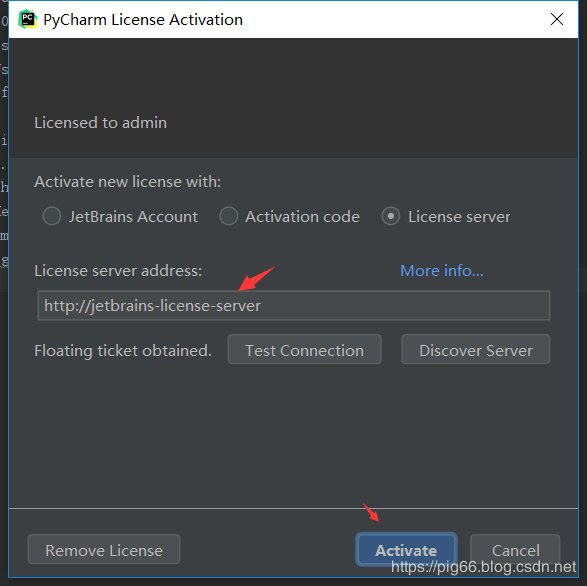This screenshot has width=587, height=586.
Task: Open the More info... link
Action: [442, 270]
